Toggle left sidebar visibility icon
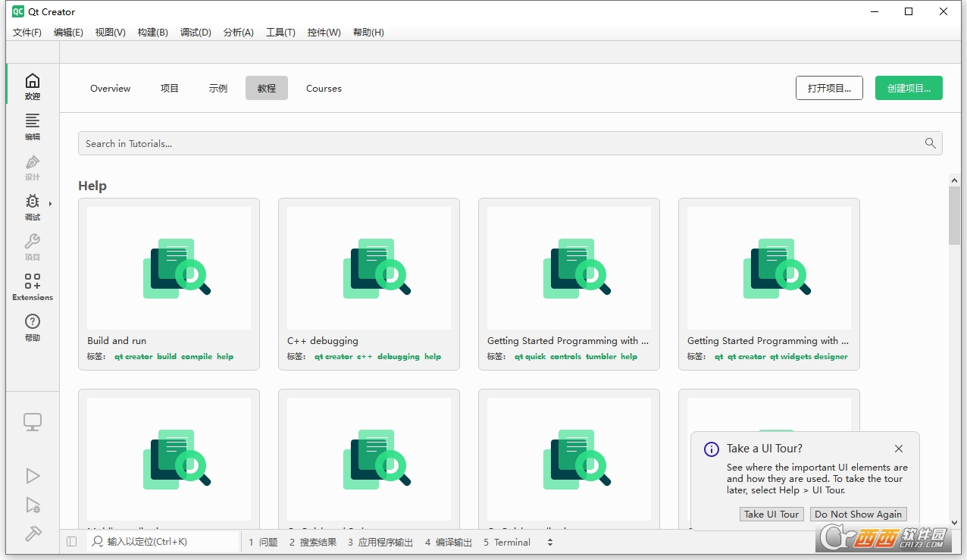 pyautogui.click(x=72, y=542)
